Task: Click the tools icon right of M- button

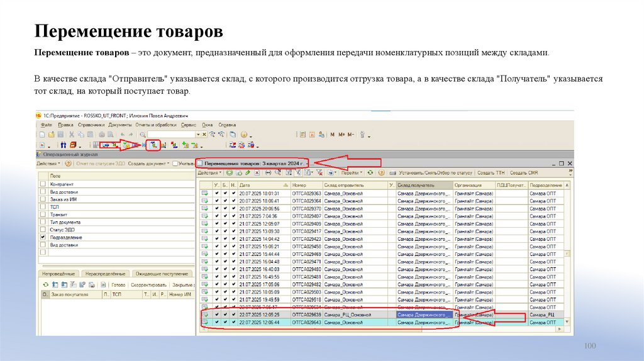Action: tap(362, 135)
